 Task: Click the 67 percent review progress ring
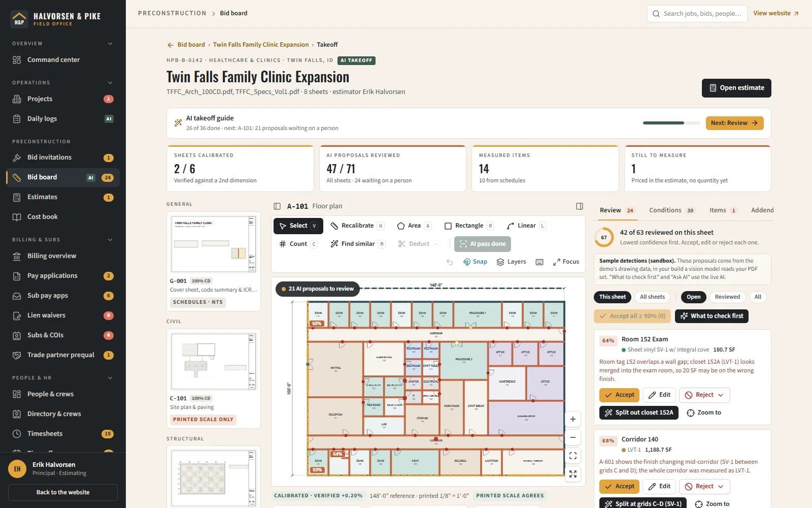[604, 237]
